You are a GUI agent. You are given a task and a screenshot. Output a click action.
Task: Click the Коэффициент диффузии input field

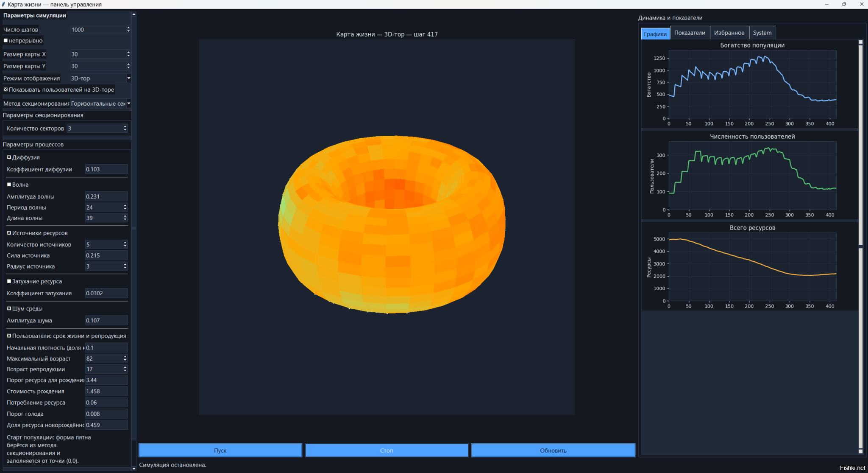106,169
